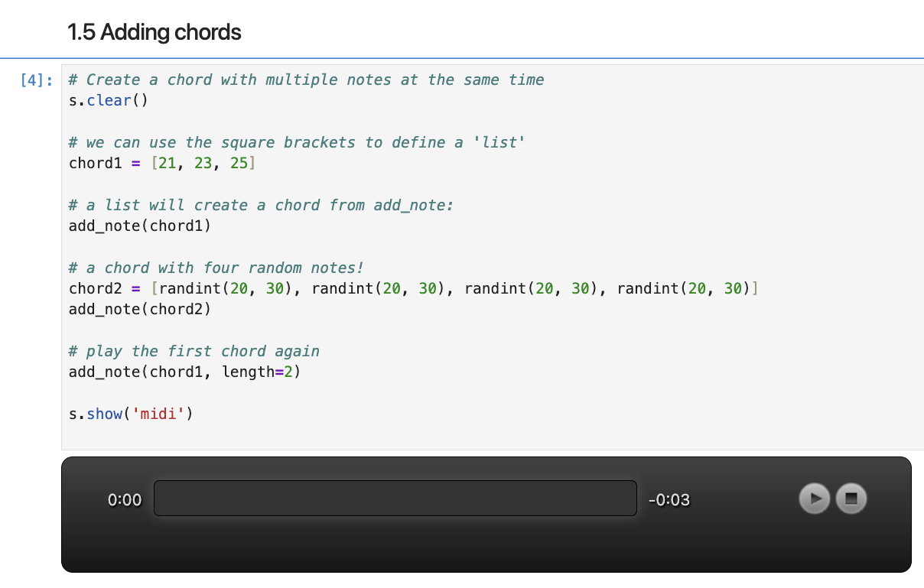This screenshot has height=588, width=924.
Task: Play the MIDI audio output
Action: tap(815, 499)
